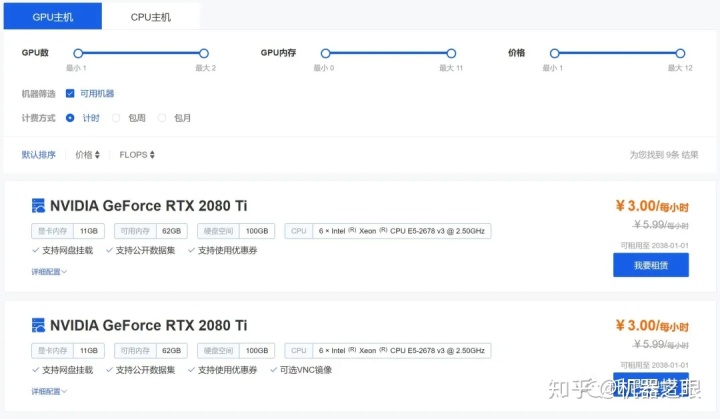The image size is (720, 419).
Task: Click the 可用内存 62GB tag in second card
Action: [151, 350]
